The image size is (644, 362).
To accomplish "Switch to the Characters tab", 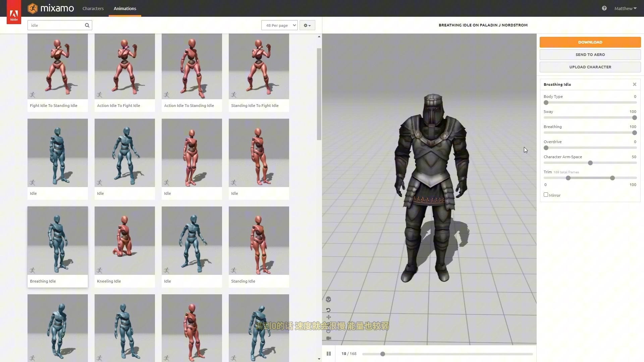I will 93,8.
